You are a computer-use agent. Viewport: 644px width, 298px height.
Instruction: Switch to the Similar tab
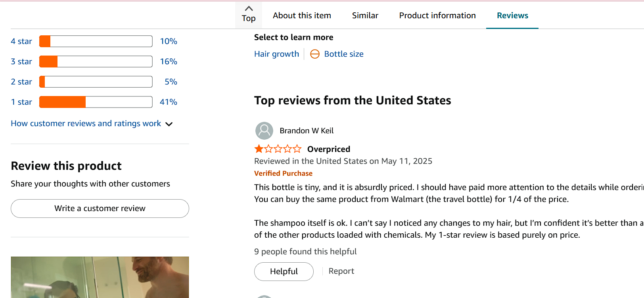pyautogui.click(x=365, y=15)
